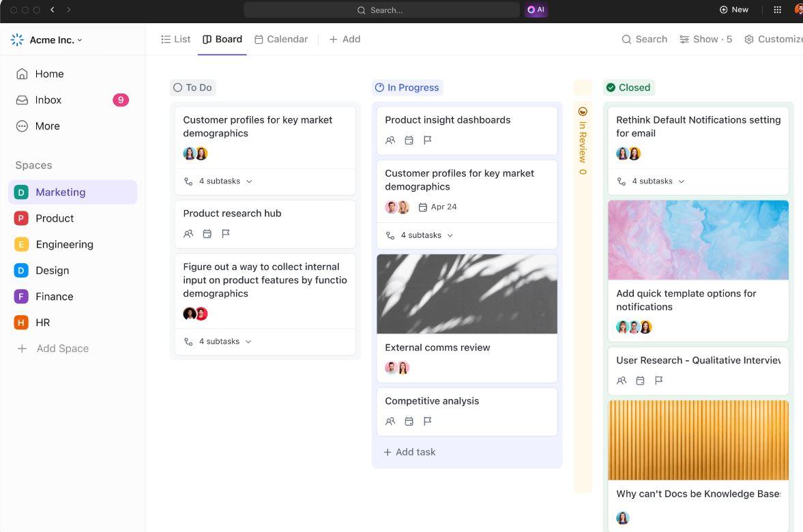
Task: Click Add task in In Progress
Action: click(x=410, y=452)
